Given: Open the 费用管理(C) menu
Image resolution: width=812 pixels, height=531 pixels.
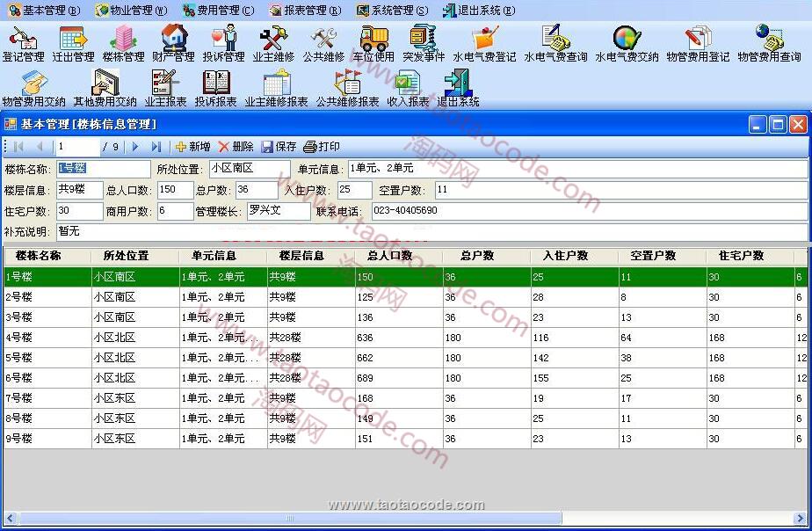Looking at the screenshot, I should [219, 11].
